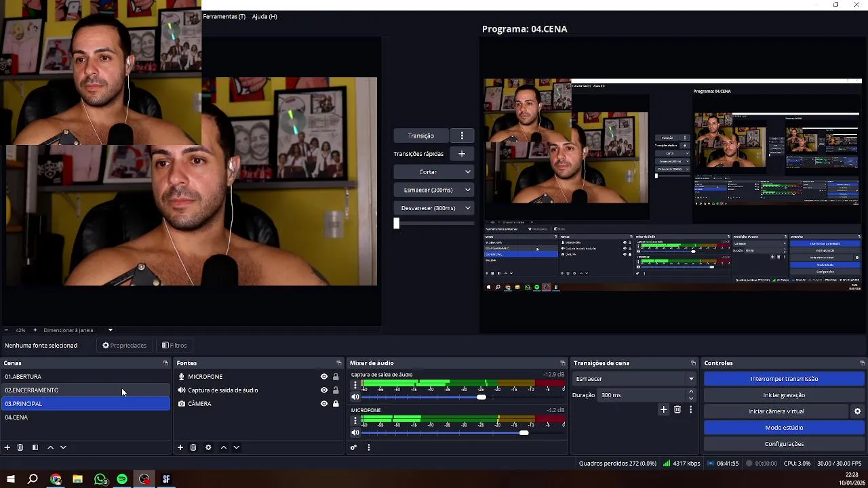Open source properties gear in Fontes toolbar

click(x=208, y=447)
